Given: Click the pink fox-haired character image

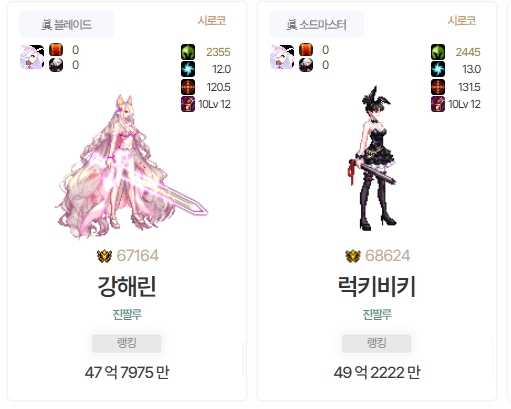Looking at the screenshot, I should pyautogui.click(x=132, y=167).
